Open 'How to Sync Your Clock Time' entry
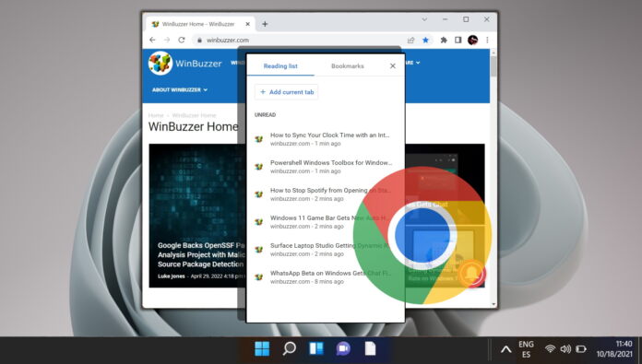This screenshot has height=364, width=642. [326, 139]
